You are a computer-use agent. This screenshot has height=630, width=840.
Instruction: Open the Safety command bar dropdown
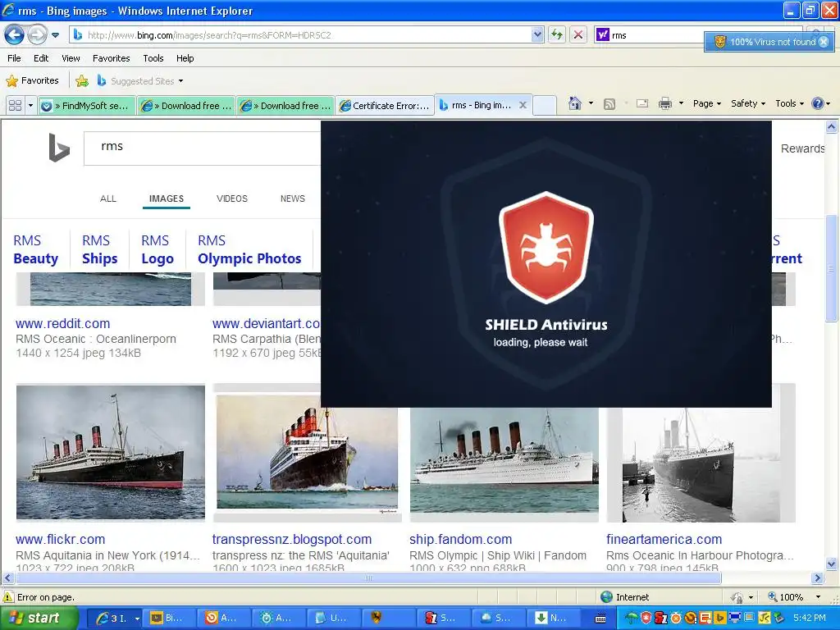[x=748, y=103]
